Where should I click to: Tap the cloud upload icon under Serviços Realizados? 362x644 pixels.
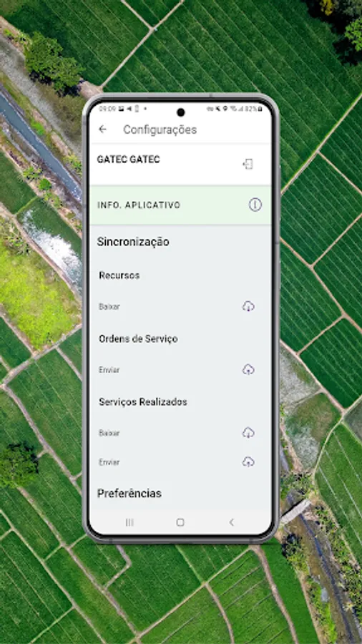[248, 462]
